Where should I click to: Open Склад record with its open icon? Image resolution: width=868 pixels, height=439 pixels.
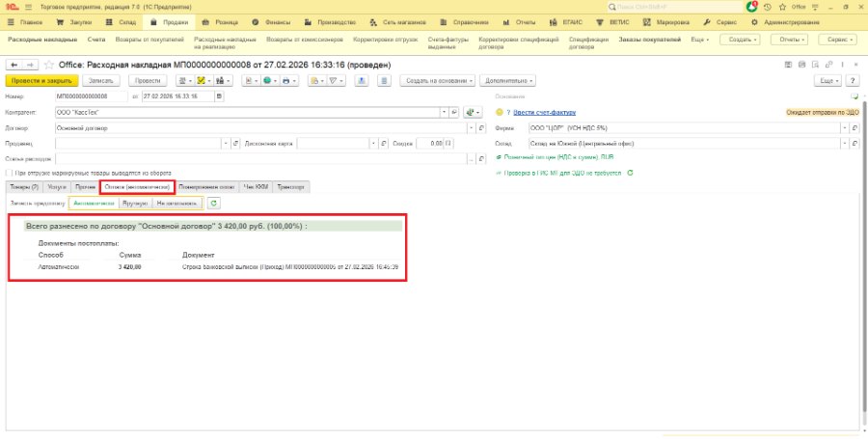[x=854, y=144]
